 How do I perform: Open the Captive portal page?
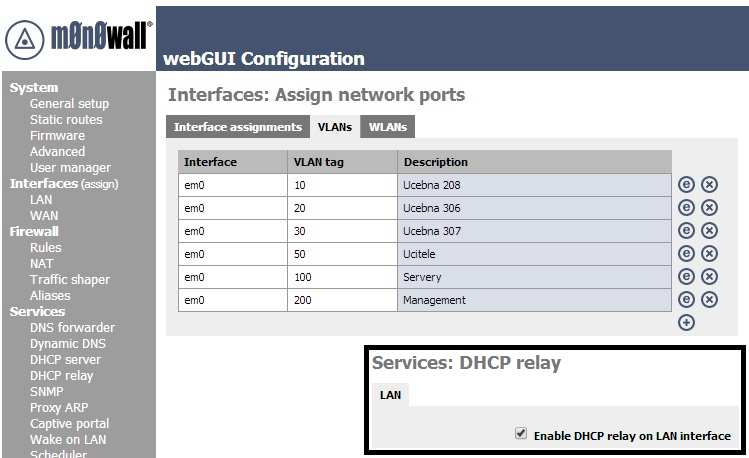(x=69, y=424)
